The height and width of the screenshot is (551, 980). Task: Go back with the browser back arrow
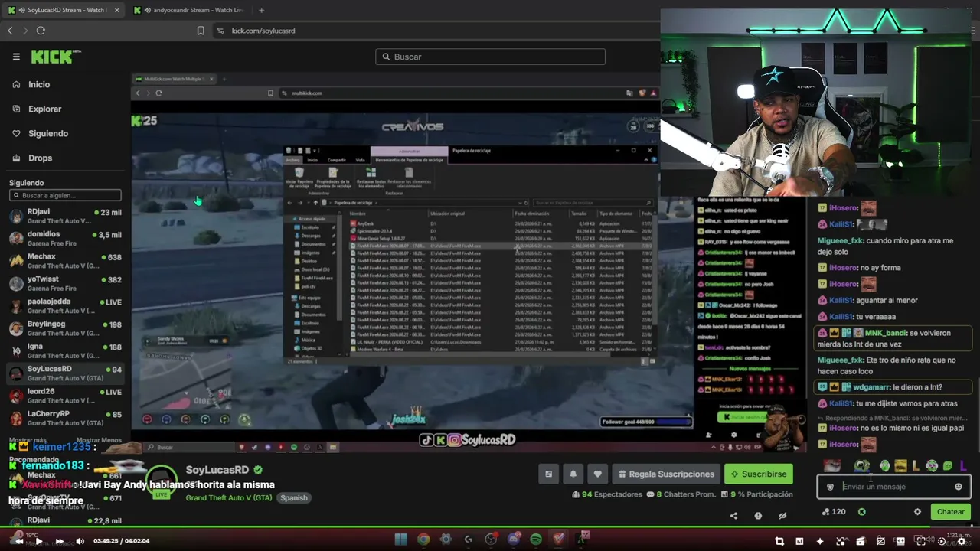(x=10, y=31)
